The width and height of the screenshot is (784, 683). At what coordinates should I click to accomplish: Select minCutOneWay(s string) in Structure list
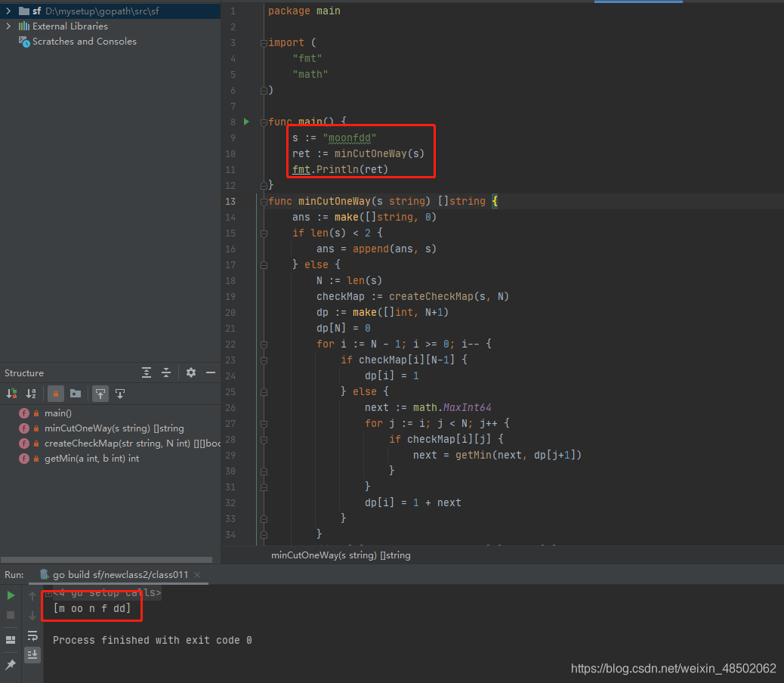[x=114, y=428]
